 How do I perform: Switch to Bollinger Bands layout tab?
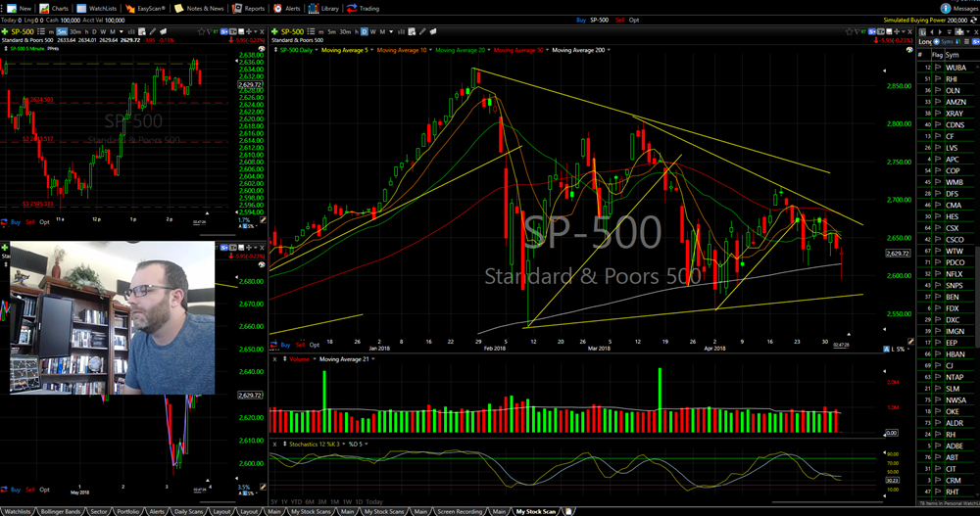[61, 512]
